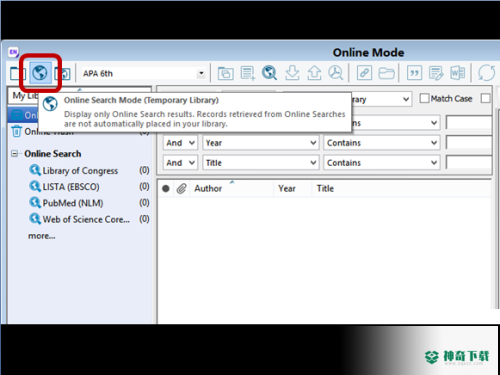Click the more... link under Online Search
This screenshot has width=500, height=375.
click(42, 236)
